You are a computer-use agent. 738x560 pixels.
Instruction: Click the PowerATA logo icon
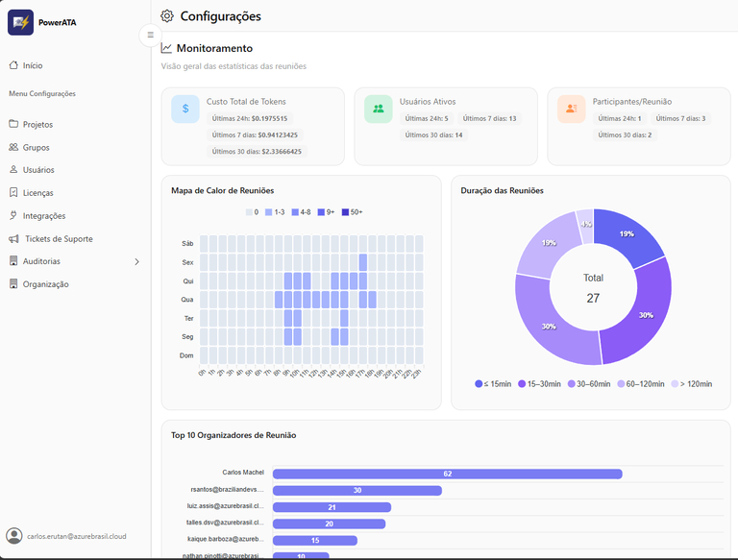click(x=20, y=22)
